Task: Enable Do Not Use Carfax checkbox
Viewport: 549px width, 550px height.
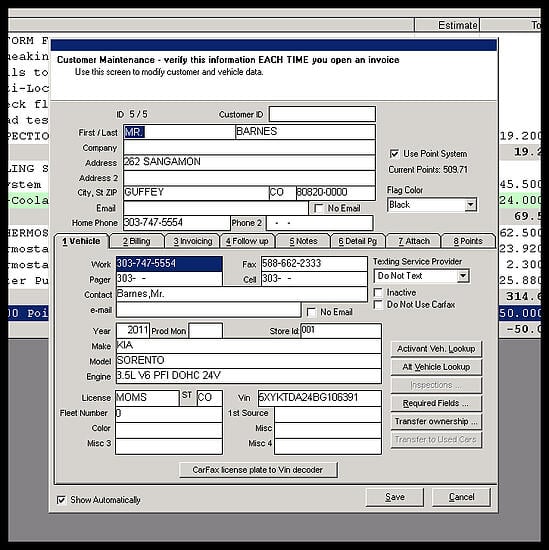Action: (378, 304)
